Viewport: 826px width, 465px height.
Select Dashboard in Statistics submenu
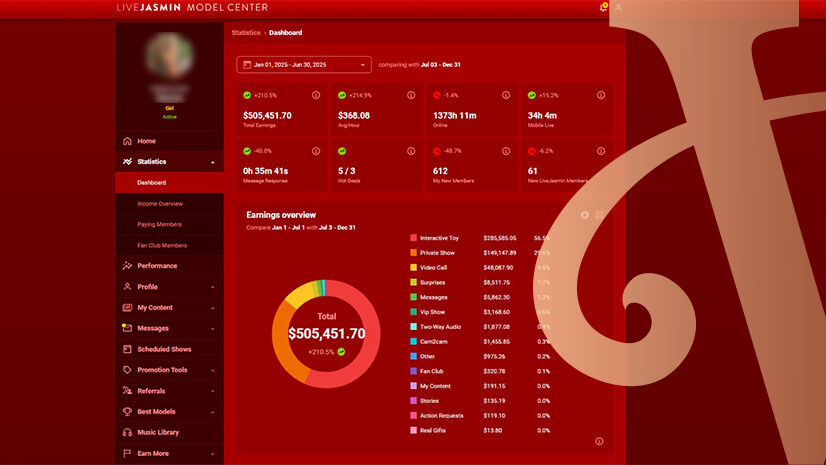click(x=170, y=183)
